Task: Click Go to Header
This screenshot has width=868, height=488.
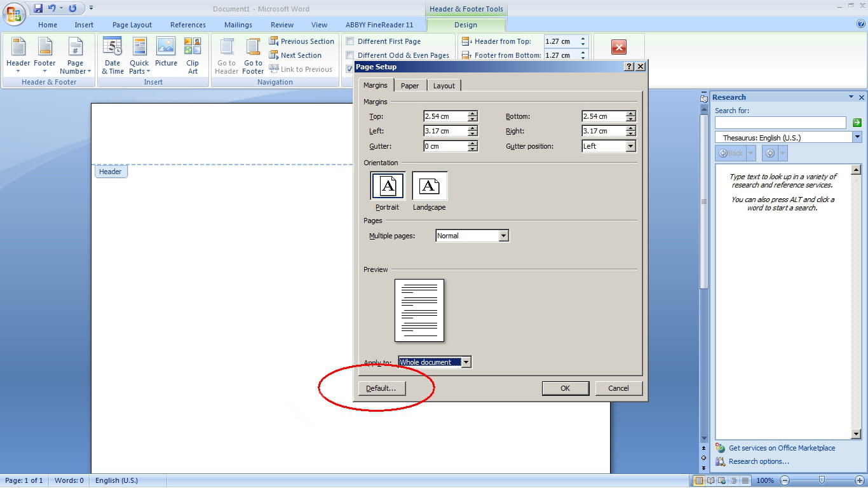Action: click(226, 55)
